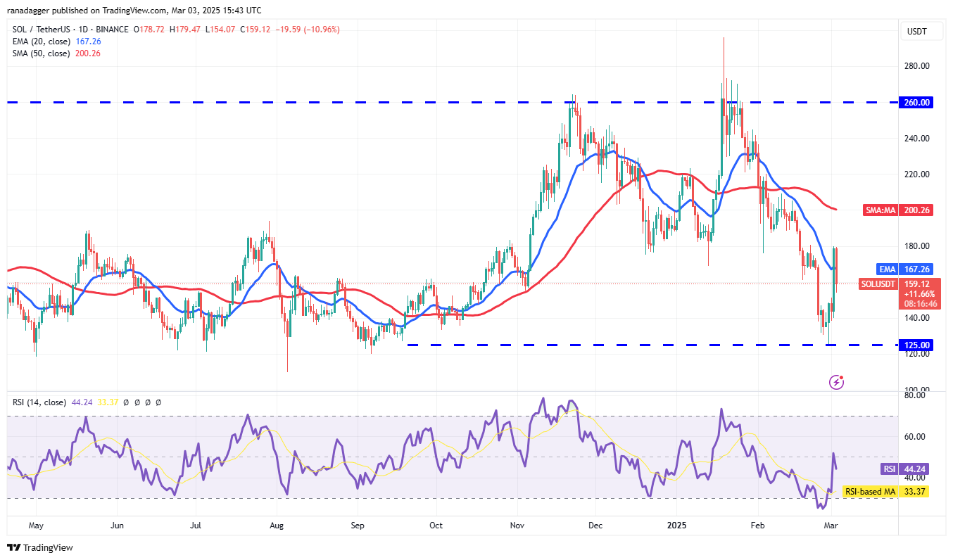Screen dimensions: 953x560
Task: Click the 2025 label on time axis
Action: (677, 526)
